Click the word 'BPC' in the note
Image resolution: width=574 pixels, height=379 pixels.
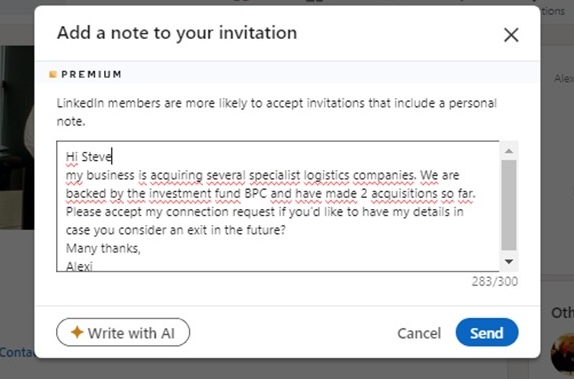click(255, 193)
